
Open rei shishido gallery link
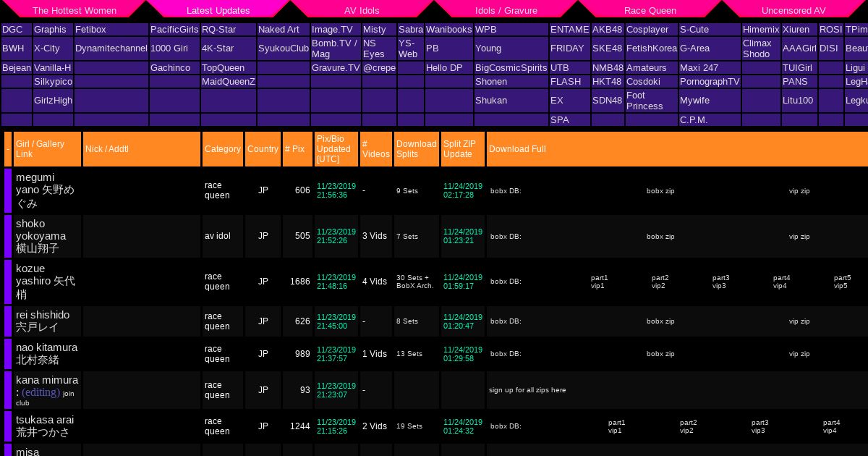coord(43,321)
